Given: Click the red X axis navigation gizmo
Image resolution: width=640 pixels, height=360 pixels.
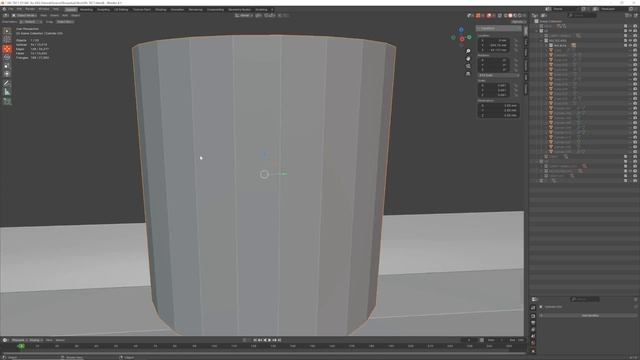Looking at the screenshot, I should pyautogui.click(x=462, y=39).
